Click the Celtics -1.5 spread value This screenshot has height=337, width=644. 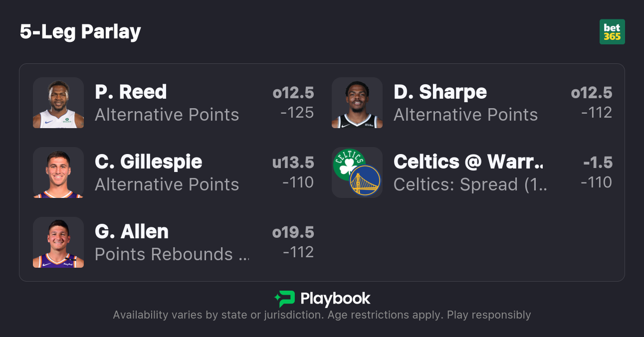coord(598,163)
